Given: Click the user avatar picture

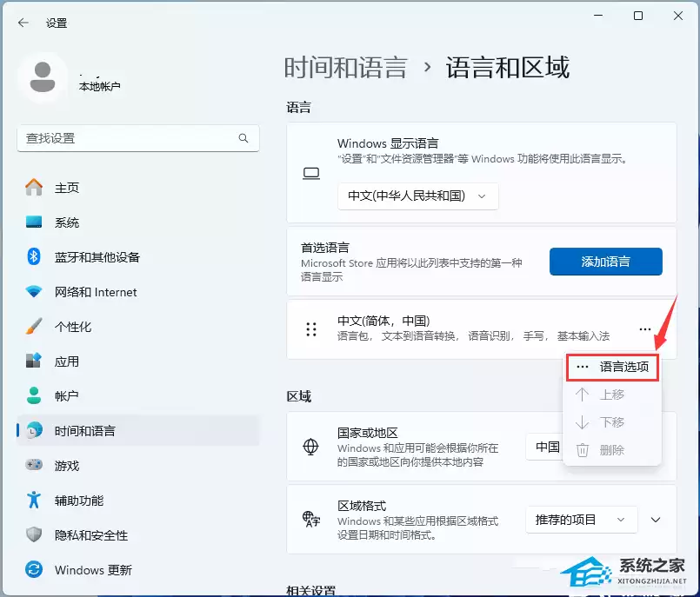Looking at the screenshot, I should (43, 77).
